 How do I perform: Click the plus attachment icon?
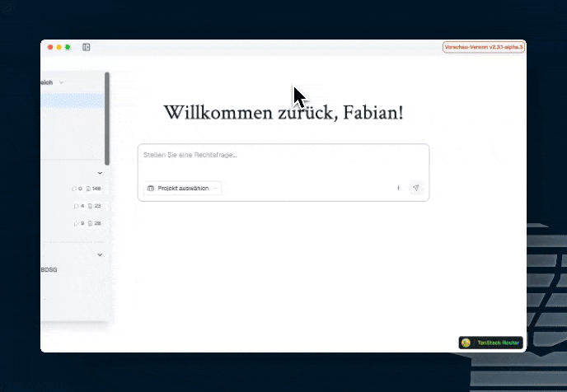399,188
